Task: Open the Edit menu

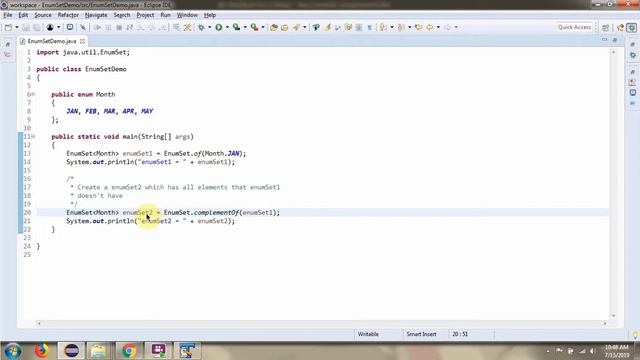Action: (x=23, y=15)
